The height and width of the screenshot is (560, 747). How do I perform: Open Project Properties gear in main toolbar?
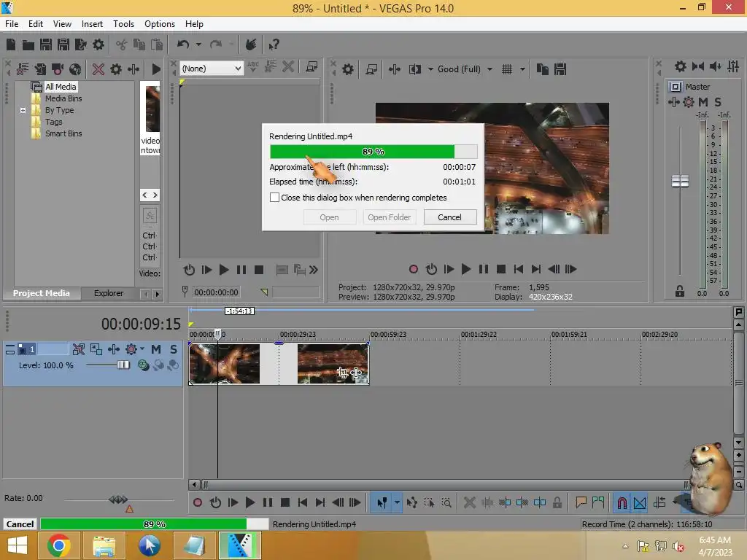(98, 44)
